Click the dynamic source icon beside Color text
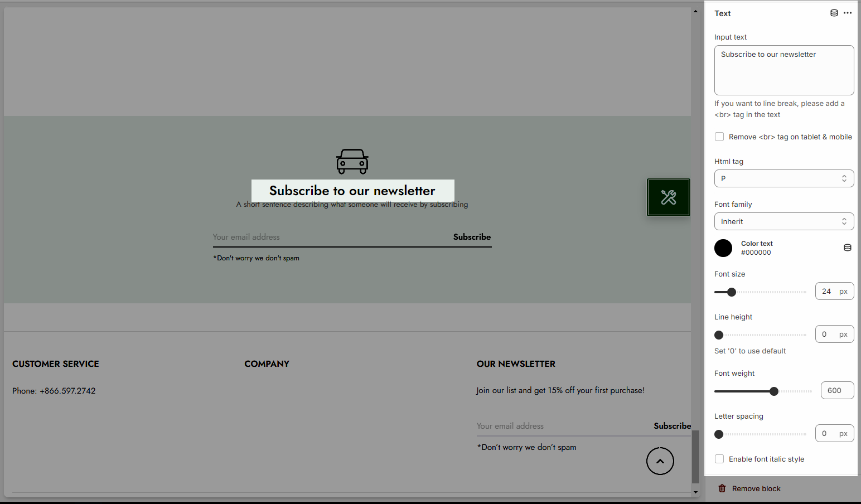 [x=847, y=248]
